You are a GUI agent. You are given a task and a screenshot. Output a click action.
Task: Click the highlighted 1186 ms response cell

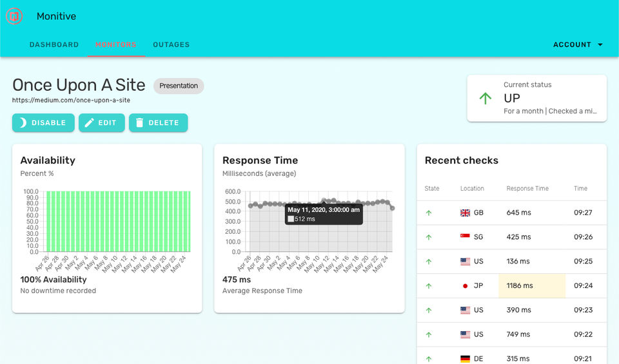click(532, 285)
